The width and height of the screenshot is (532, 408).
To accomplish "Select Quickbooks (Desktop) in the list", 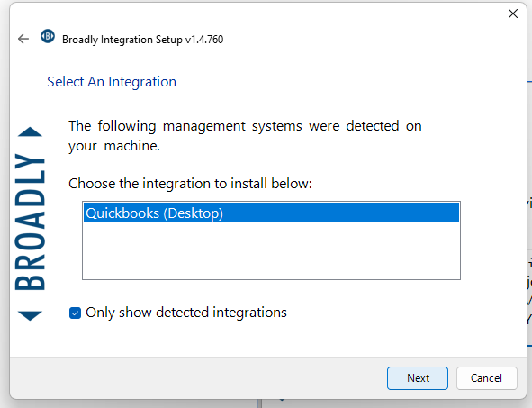I will 271,213.
